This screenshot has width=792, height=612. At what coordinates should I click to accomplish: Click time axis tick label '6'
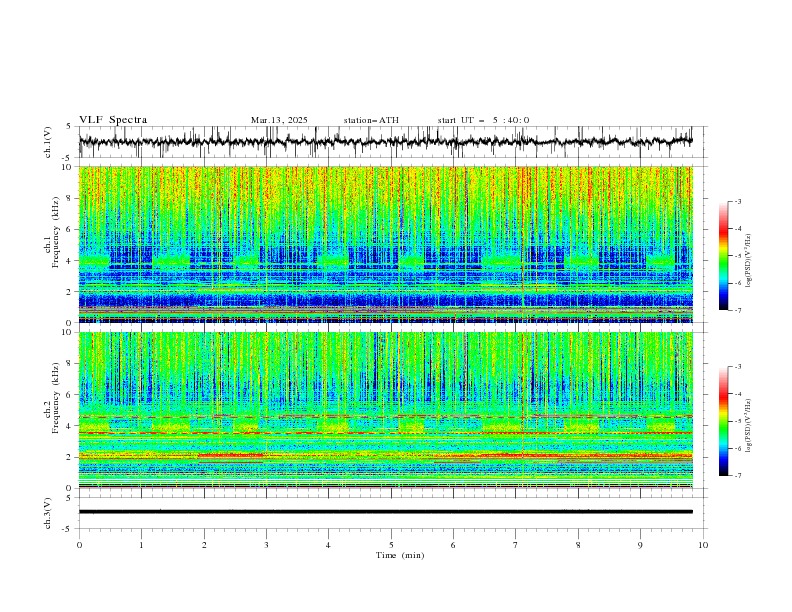click(453, 545)
